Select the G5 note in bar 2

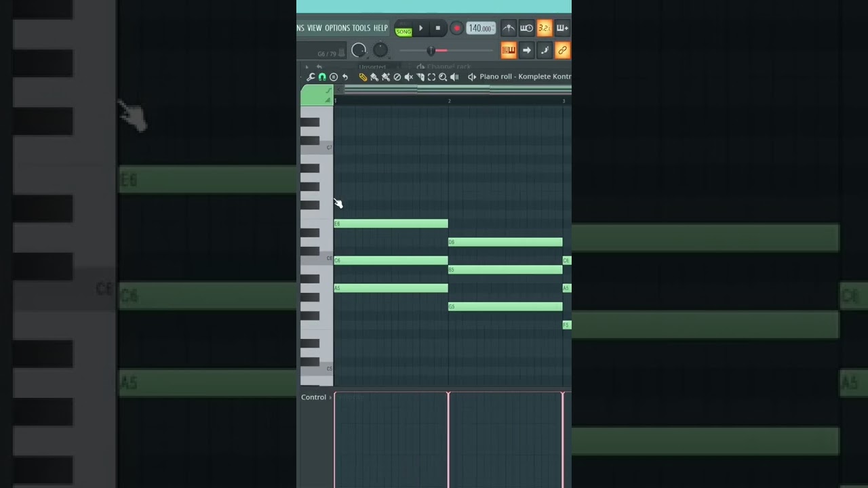505,306
